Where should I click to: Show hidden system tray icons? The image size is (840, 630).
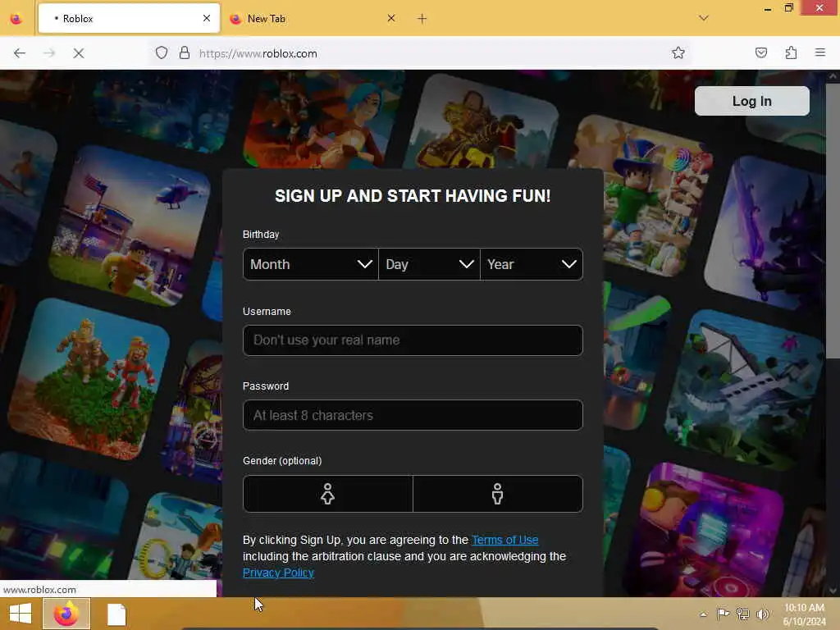[x=703, y=614]
